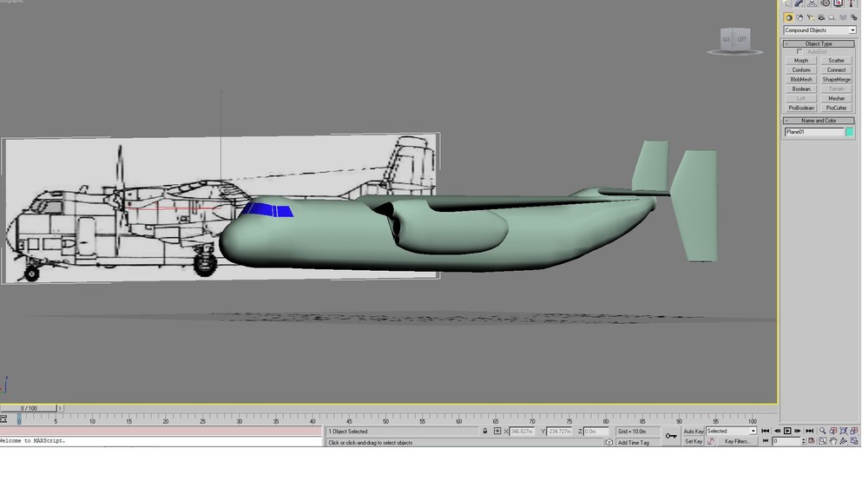Toggle the selection lock icon
The image size is (868, 488).
pos(485,431)
